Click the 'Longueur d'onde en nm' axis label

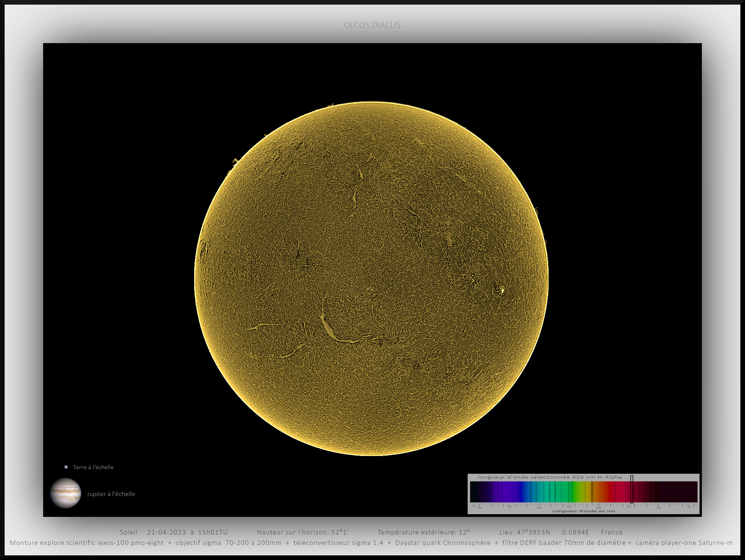pos(583,511)
